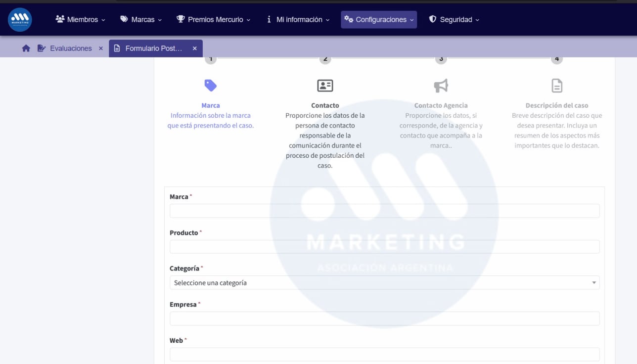The height and width of the screenshot is (364, 637).
Task: Switch to the Evaluaciones tab
Action: tap(71, 48)
